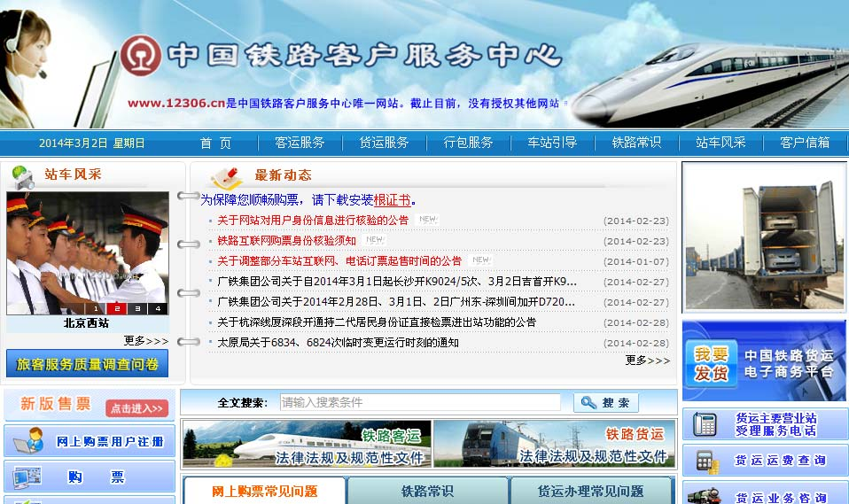The height and width of the screenshot is (504, 849).
Task: Open 旅客服务质量调查问卷 banner
Action: click(x=87, y=363)
